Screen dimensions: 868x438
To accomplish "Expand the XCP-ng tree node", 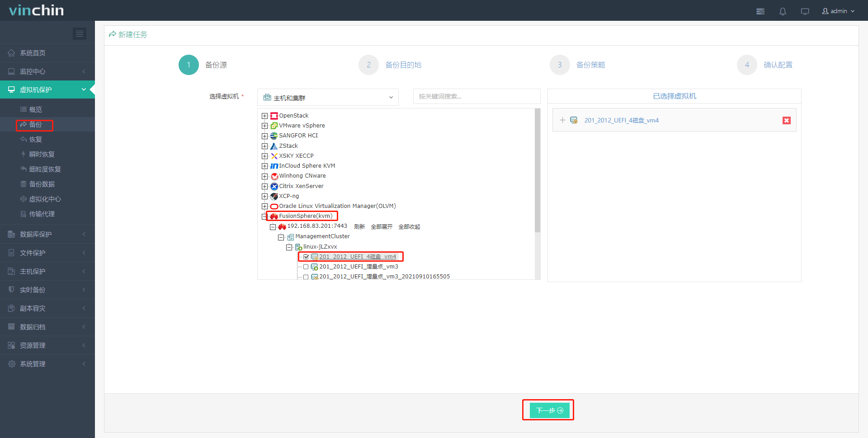I will [x=264, y=196].
